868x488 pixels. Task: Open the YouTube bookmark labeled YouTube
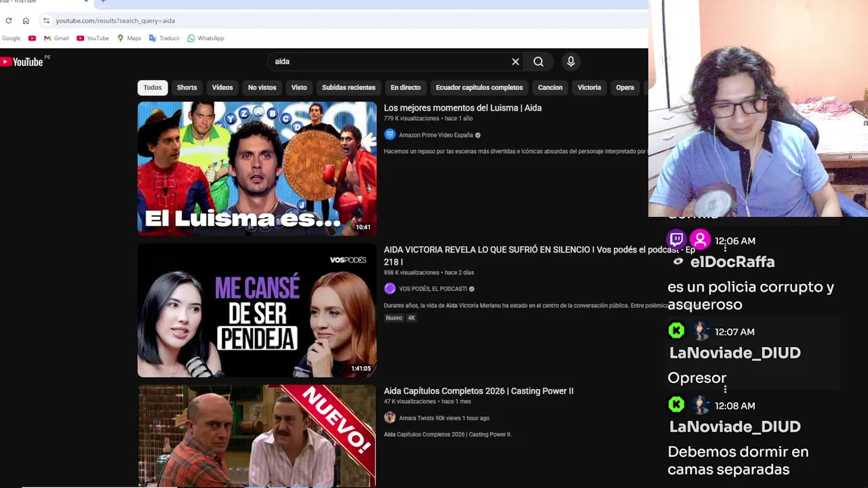pyautogui.click(x=93, y=38)
